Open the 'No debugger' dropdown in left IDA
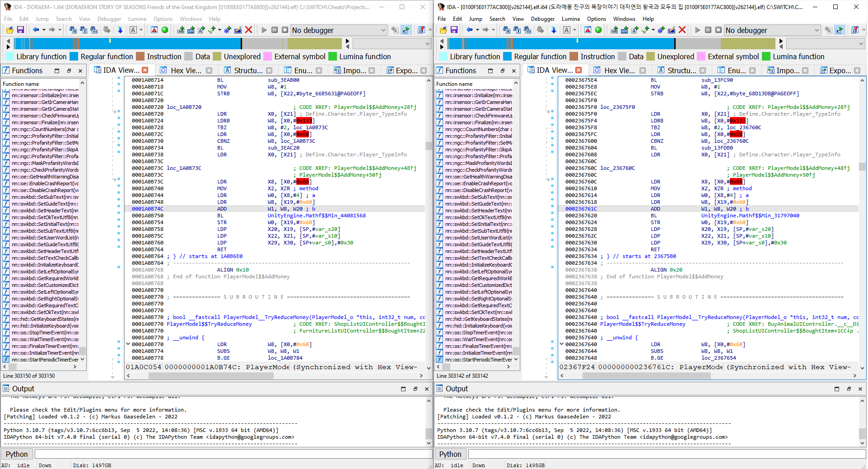Screen dimensions: 868x469 coord(339,30)
